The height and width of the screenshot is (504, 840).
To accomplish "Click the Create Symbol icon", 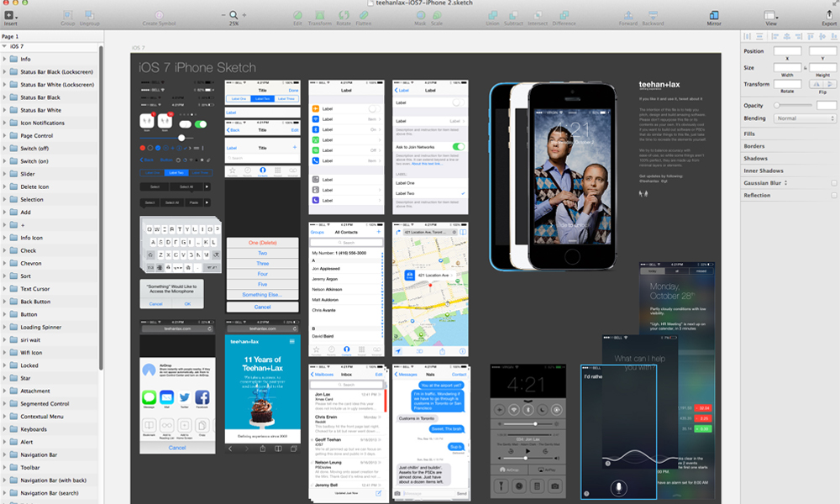I will (x=160, y=15).
